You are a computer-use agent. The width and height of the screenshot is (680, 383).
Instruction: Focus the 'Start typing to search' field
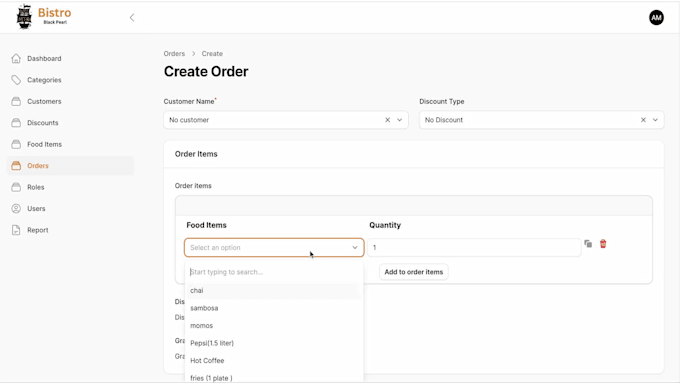point(274,272)
